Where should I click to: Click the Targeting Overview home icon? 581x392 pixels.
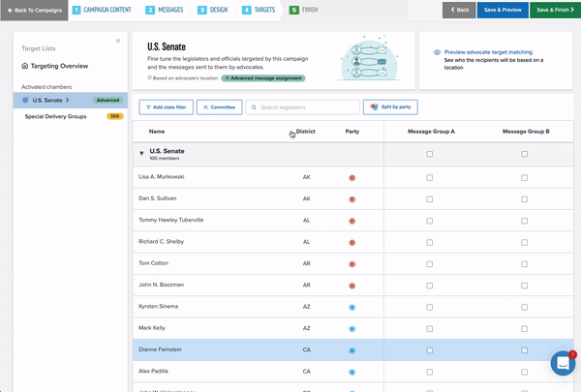point(24,66)
